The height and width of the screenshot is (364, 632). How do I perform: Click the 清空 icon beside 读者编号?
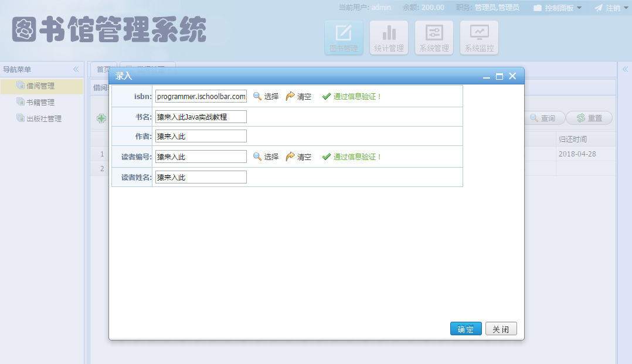coord(290,157)
